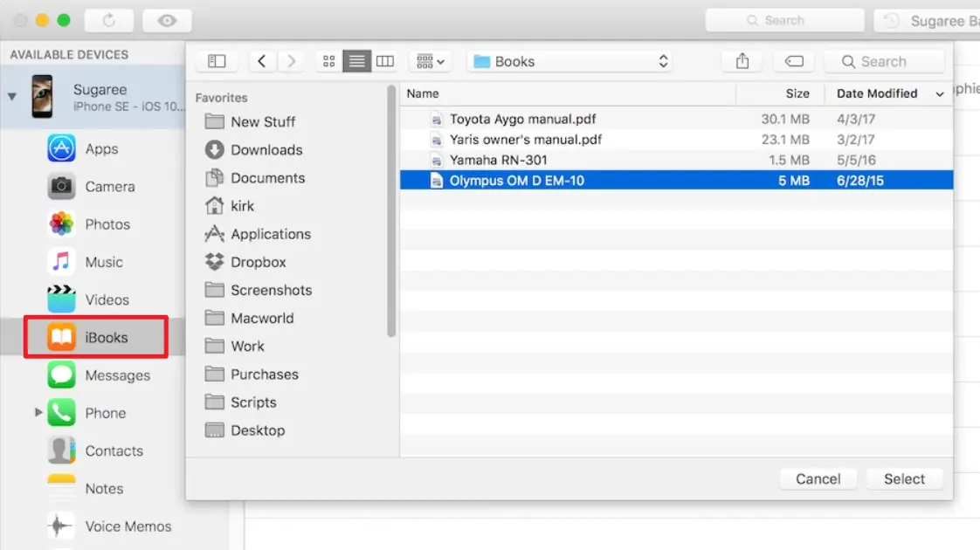Open Contacts section in sidebar
Viewport: 980px width, 550px height.
93,450
